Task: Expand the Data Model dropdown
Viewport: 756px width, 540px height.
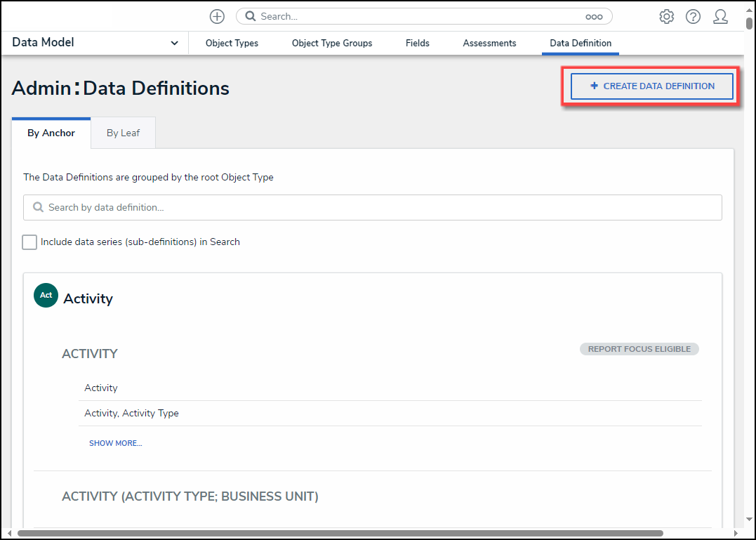Action: 174,44
